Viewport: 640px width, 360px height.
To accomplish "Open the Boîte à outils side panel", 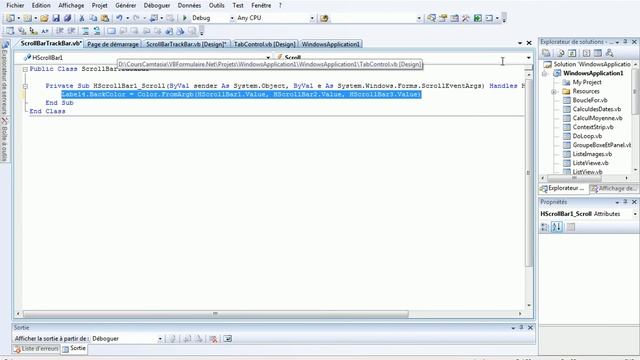I will pyautogui.click(x=4, y=140).
